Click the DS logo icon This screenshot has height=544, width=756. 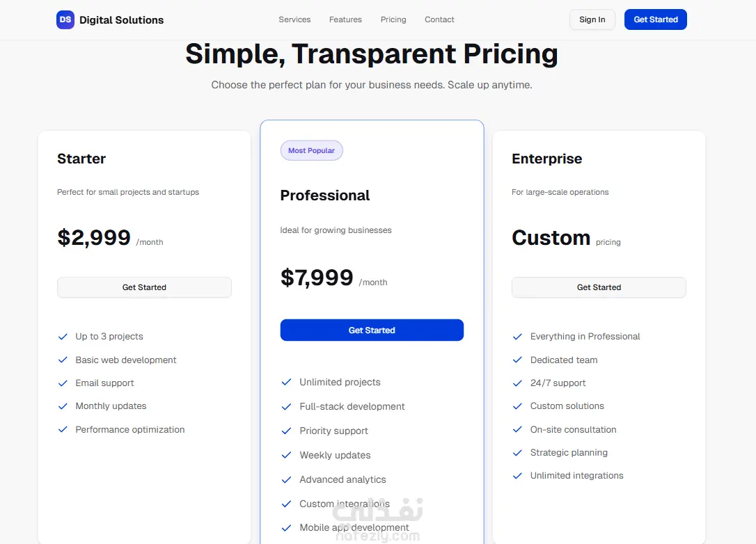pyautogui.click(x=65, y=19)
